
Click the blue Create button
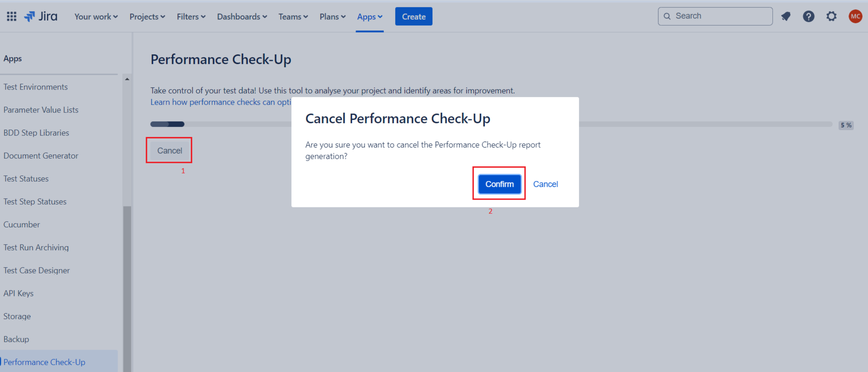pos(413,17)
